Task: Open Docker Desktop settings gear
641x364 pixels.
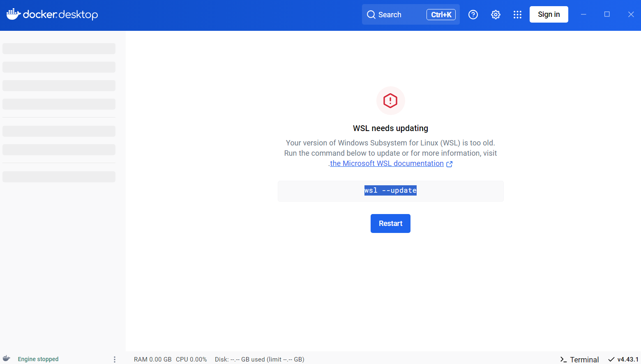Action: pos(496,14)
